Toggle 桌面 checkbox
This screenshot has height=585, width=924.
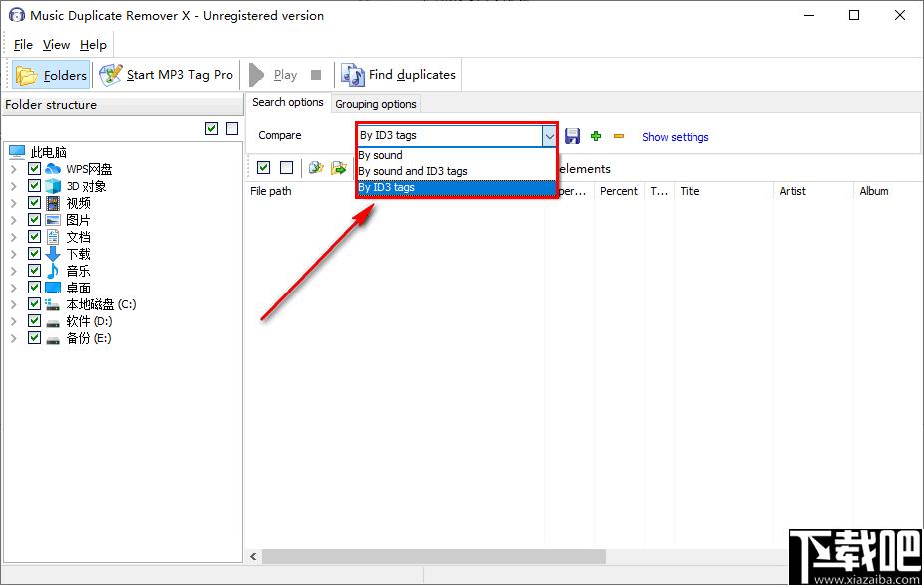point(34,288)
